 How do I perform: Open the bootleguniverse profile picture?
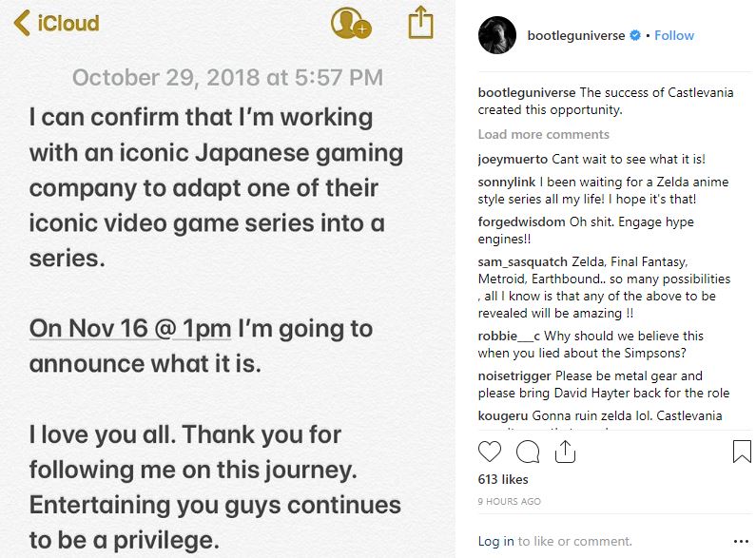pyautogui.click(x=496, y=35)
